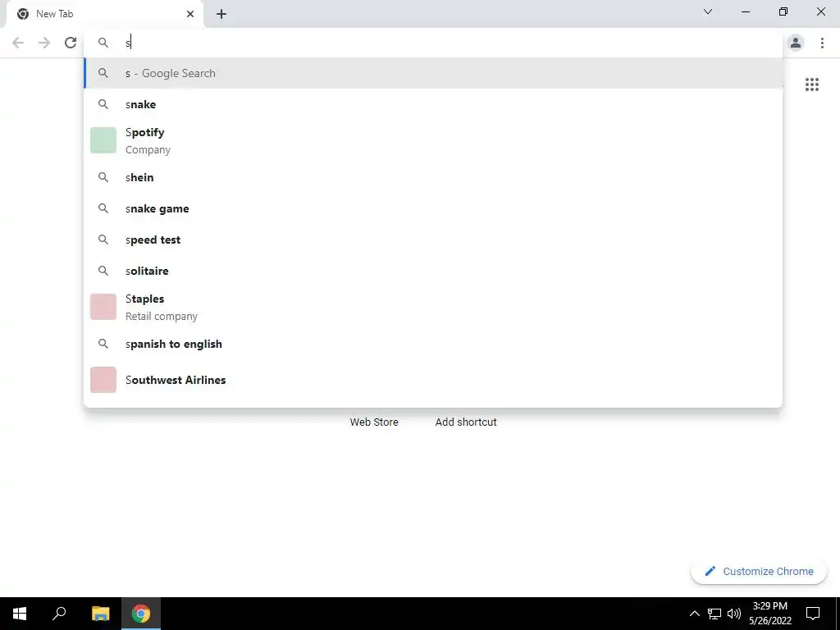Screen dimensions: 840x630
Task: Click the search icon next to 'shein'
Action: pos(103,177)
